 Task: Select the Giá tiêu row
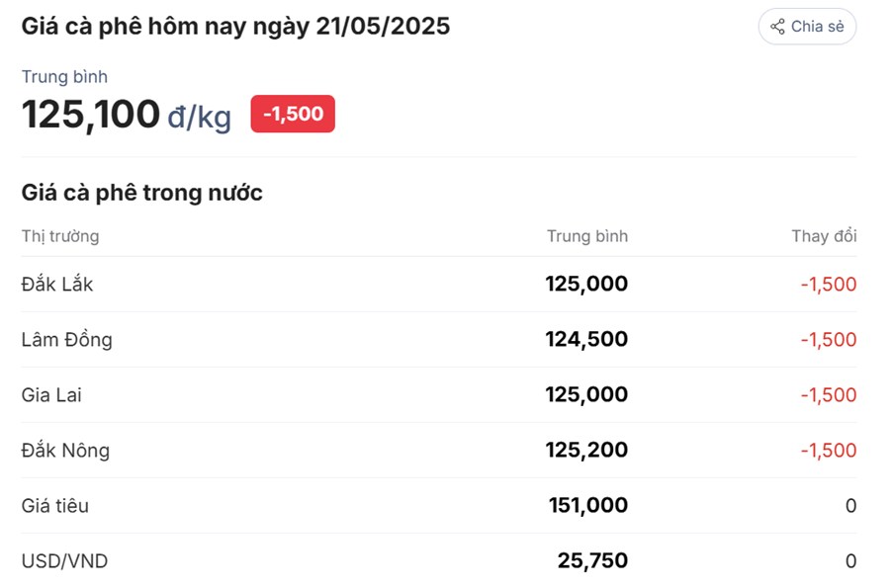[56, 505]
